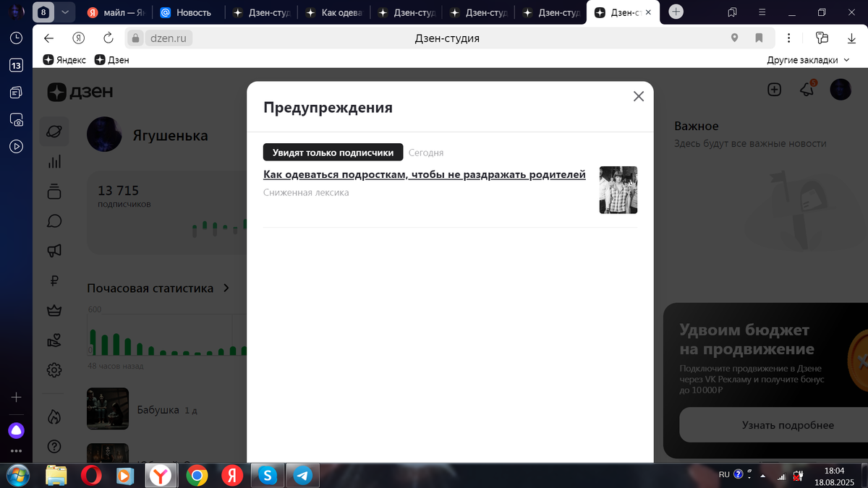Click tab counter 8 button
The width and height of the screenshot is (868, 488).
(x=43, y=12)
